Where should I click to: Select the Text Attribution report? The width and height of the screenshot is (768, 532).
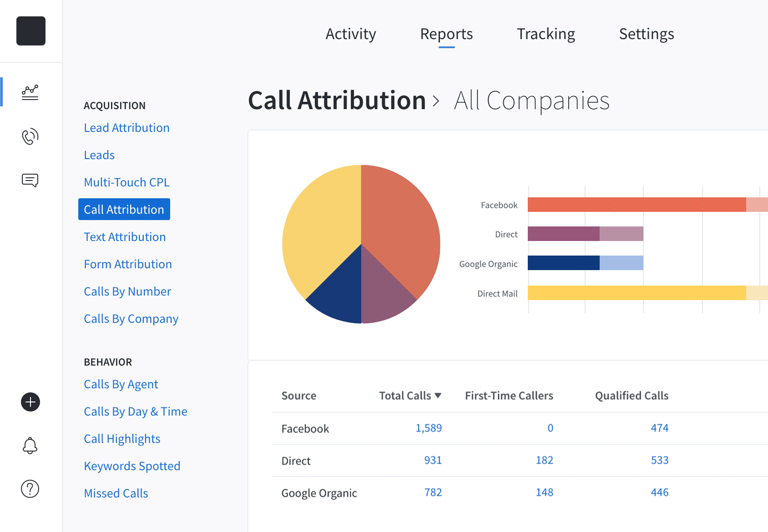coord(125,237)
